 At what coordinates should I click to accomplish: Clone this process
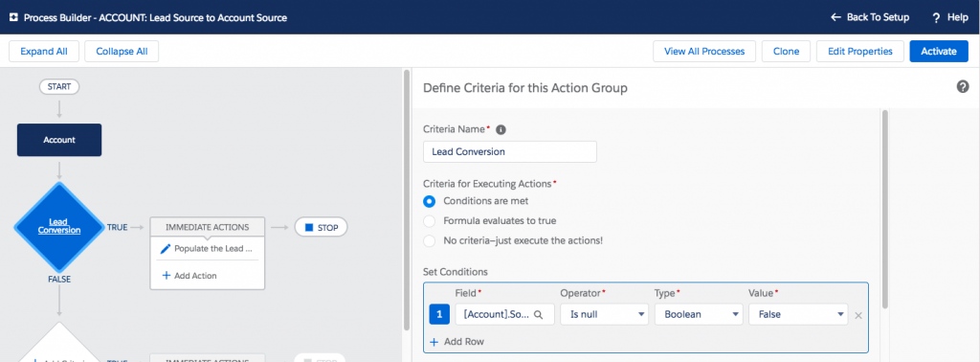pyautogui.click(x=787, y=52)
